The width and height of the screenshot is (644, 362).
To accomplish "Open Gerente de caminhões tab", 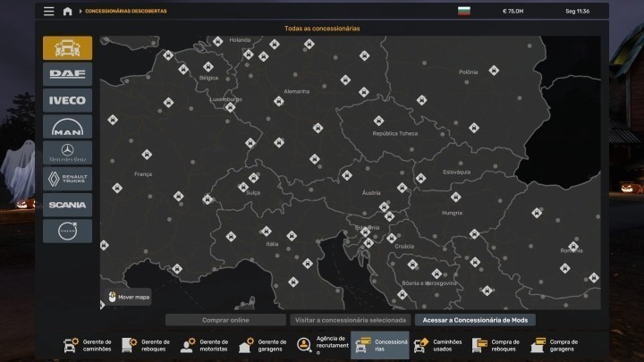I will pyautogui.click(x=88, y=345).
